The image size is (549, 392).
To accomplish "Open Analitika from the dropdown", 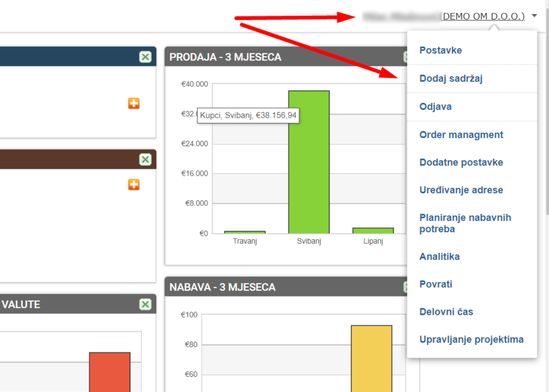I will click(x=439, y=256).
